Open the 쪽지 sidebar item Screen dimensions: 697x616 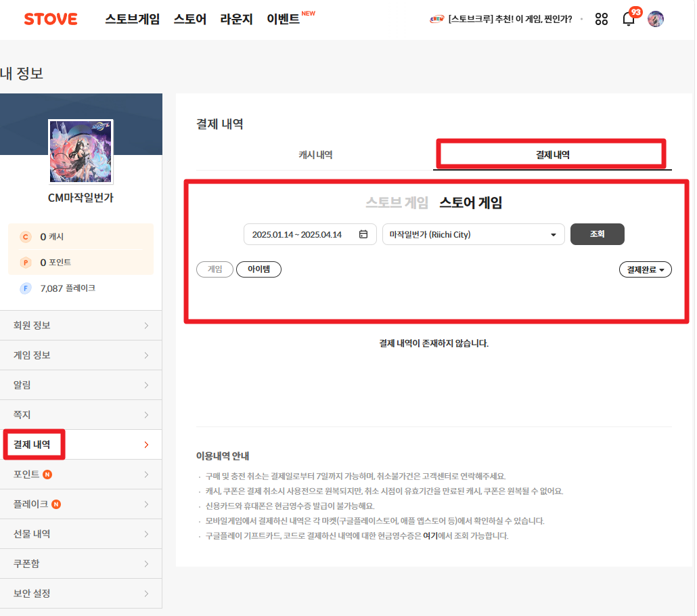tap(81, 415)
